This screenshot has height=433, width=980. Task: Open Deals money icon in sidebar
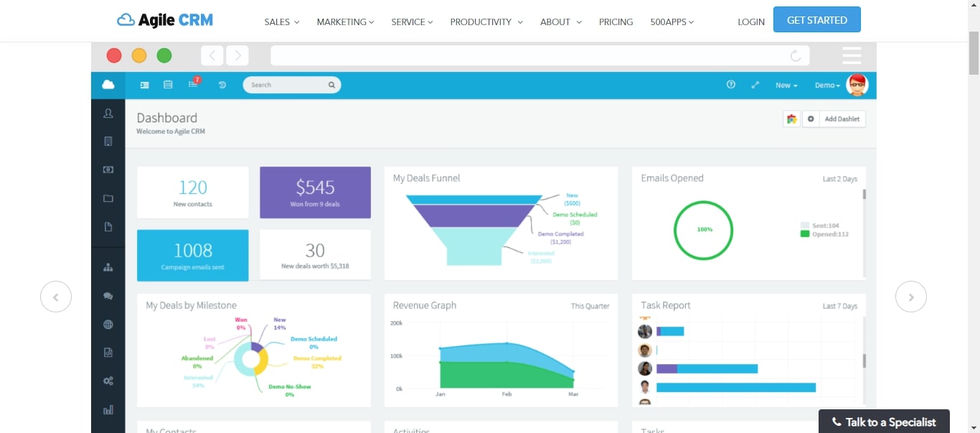click(108, 170)
